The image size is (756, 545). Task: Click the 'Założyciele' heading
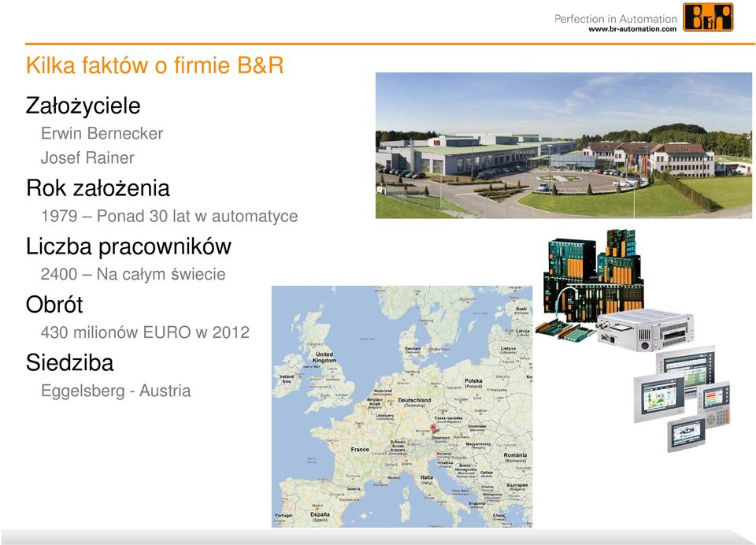point(83,106)
